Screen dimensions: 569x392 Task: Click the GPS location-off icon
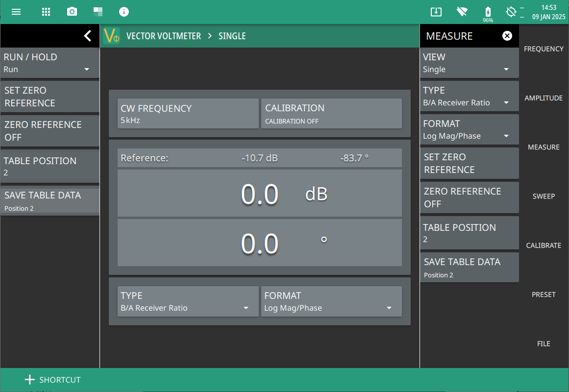coord(511,12)
